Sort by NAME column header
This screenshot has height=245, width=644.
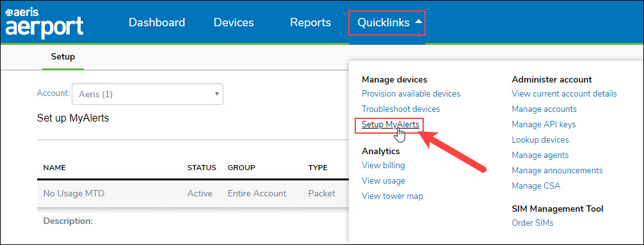coord(54,168)
